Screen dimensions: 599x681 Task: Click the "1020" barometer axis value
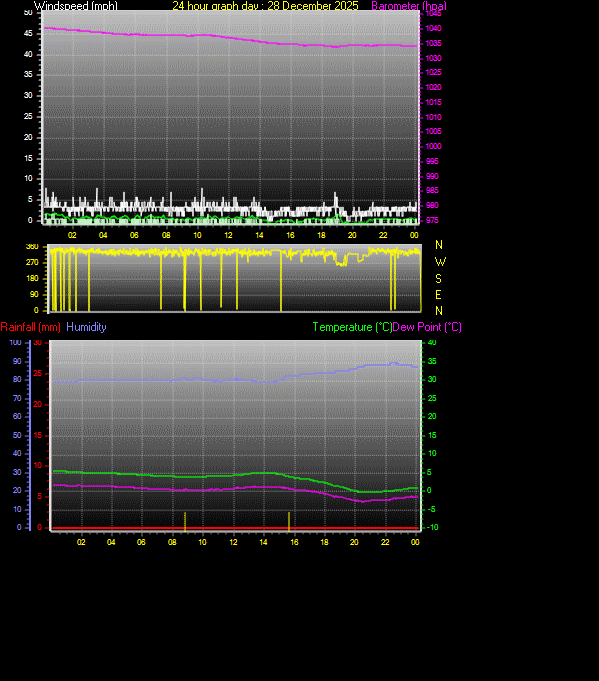[x=433, y=87]
